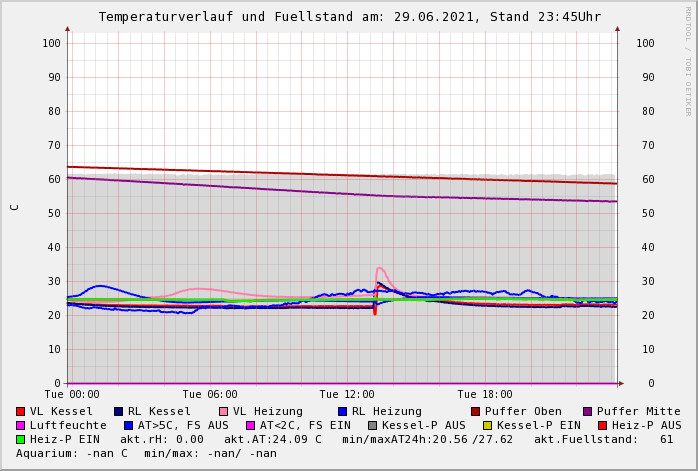Viewport: 698px width, 471px height.
Task: Click the Temperaturverlauf und Fuellstand chart title
Action: [x=349, y=17]
